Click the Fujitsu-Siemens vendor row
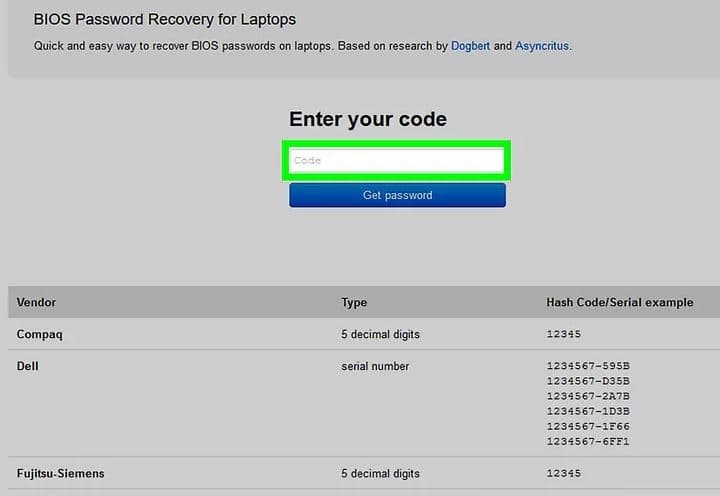The width and height of the screenshot is (720, 496). pyautogui.click(x=60, y=473)
